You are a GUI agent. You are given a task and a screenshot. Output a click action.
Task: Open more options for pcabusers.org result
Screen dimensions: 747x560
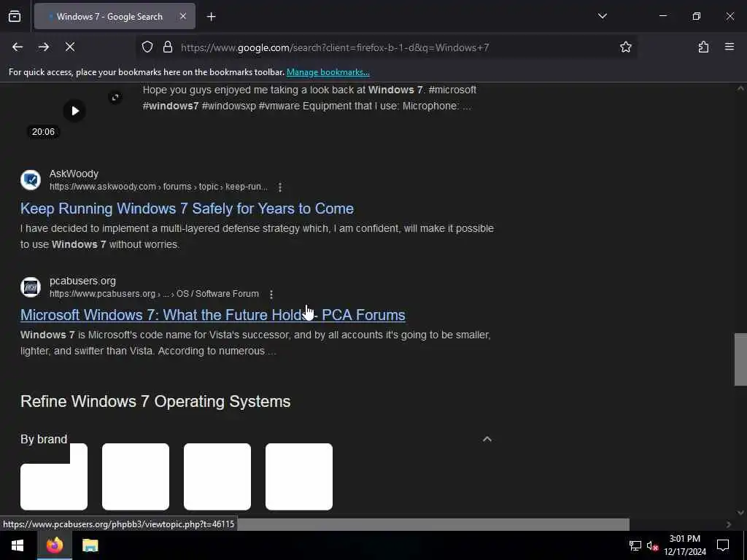(271, 295)
